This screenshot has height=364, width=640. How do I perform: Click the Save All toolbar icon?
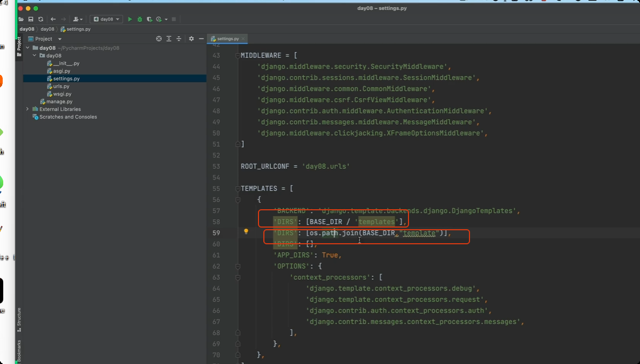click(31, 19)
